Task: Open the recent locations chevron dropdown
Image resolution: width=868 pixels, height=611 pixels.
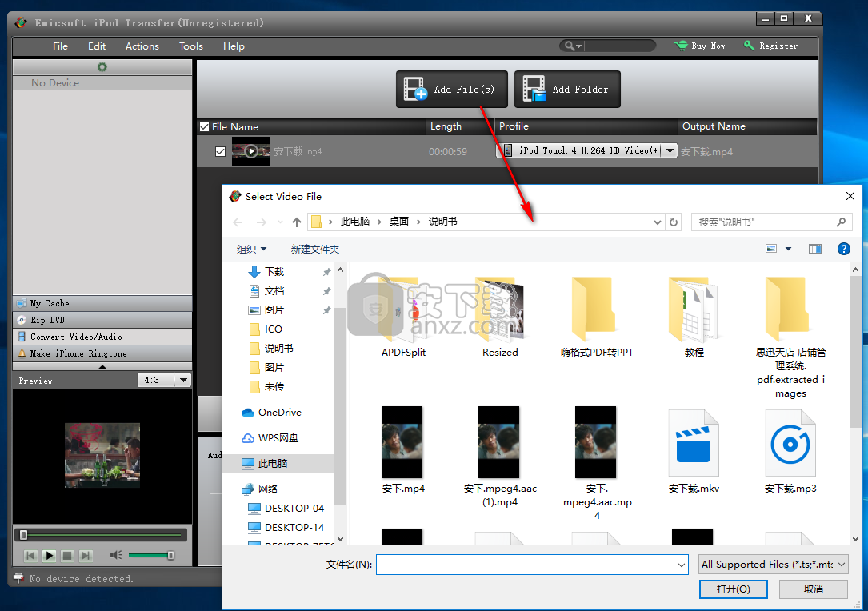Action: point(280,222)
